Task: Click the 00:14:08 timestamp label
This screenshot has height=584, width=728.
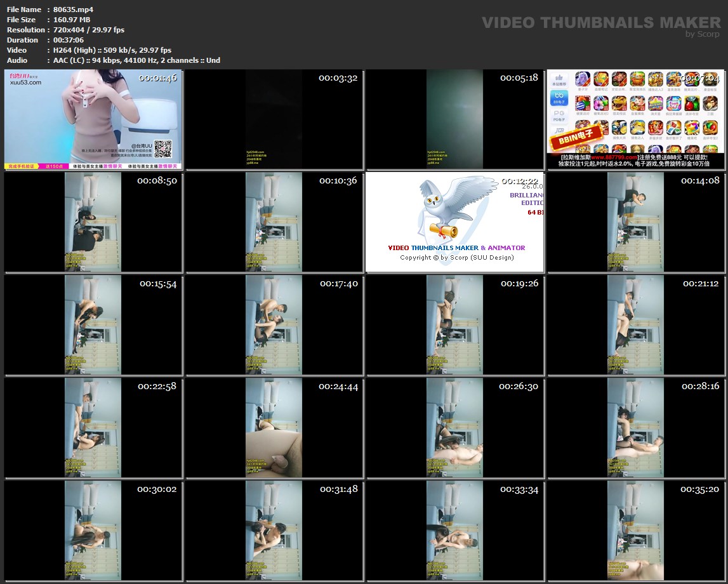Action: (x=700, y=181)
